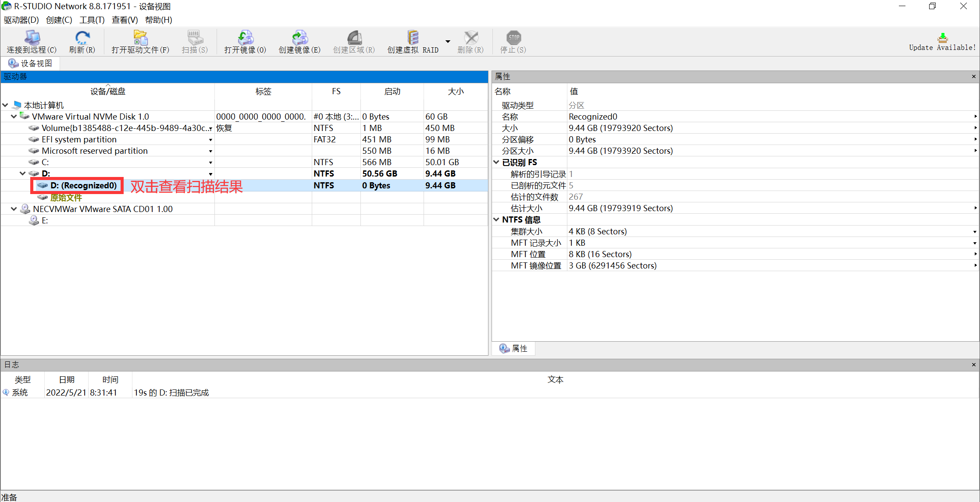Collapse the 已识别 FS properties section
The width and height of the screenshot is (980, 502).
496,162
